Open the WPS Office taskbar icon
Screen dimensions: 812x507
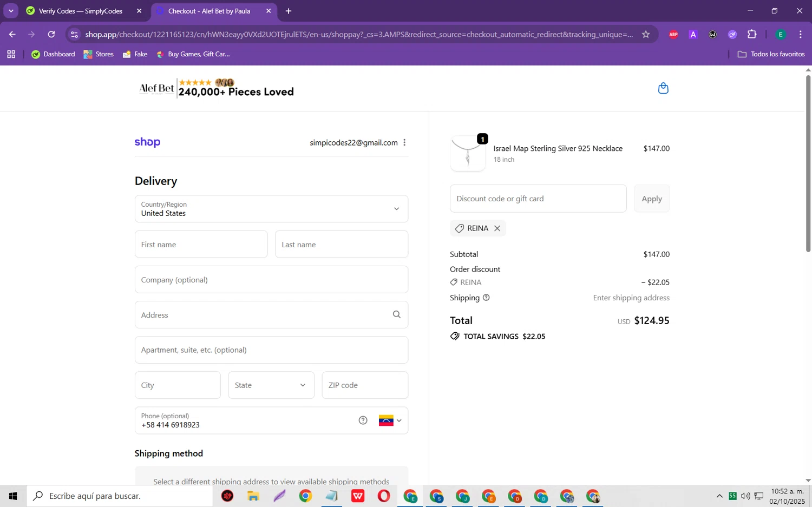[x=358, y=496]
